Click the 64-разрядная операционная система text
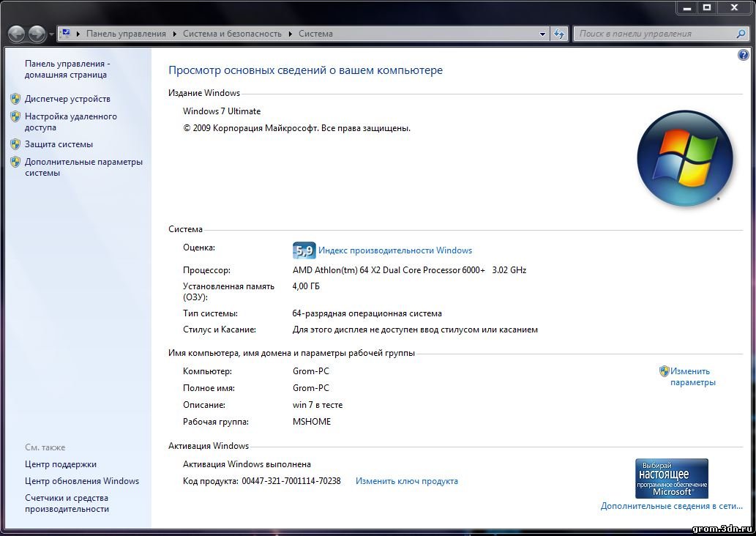The width and height of the screenshot is (756, 536). click(x=367, y=313)
